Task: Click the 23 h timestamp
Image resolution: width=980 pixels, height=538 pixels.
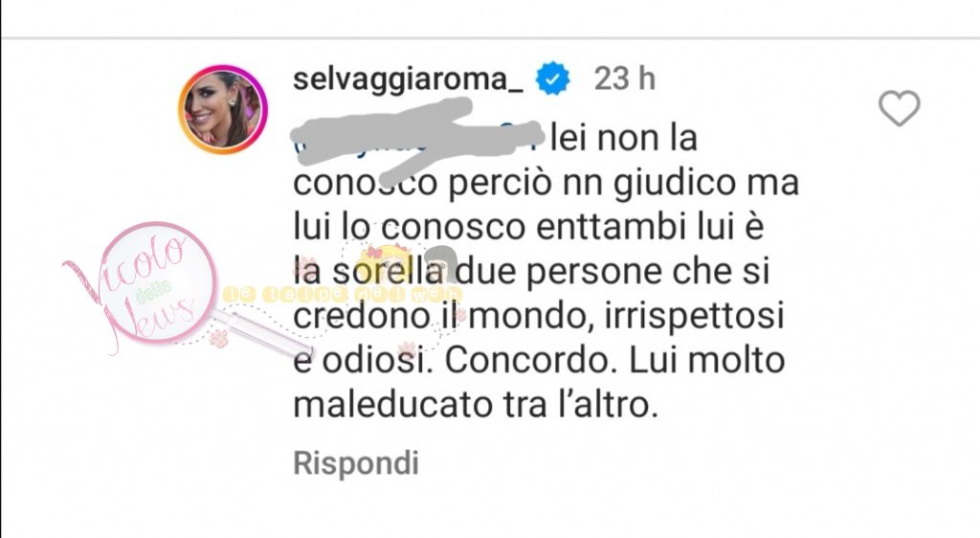Action: click(624, 78)
